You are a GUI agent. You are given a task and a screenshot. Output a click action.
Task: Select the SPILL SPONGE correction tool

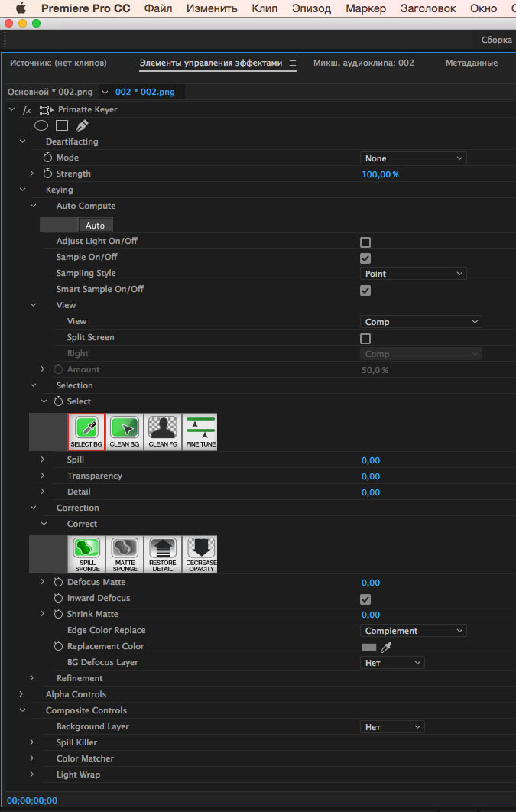click(x=86, y=554)
